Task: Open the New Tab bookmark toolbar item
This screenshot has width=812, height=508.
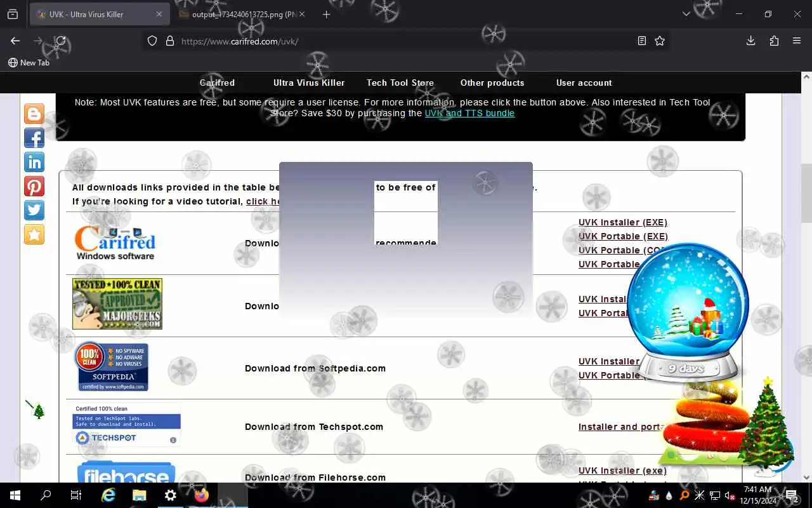Action: (x=29, y=62)
